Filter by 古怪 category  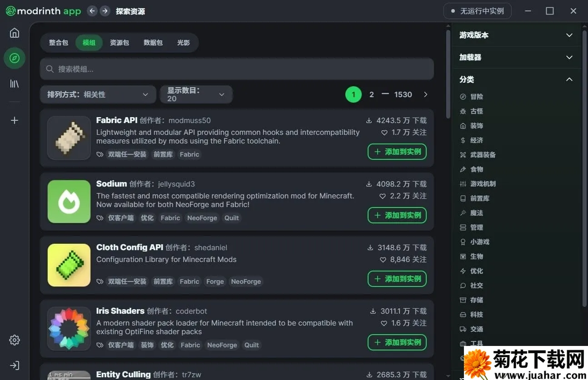[471, 111]
